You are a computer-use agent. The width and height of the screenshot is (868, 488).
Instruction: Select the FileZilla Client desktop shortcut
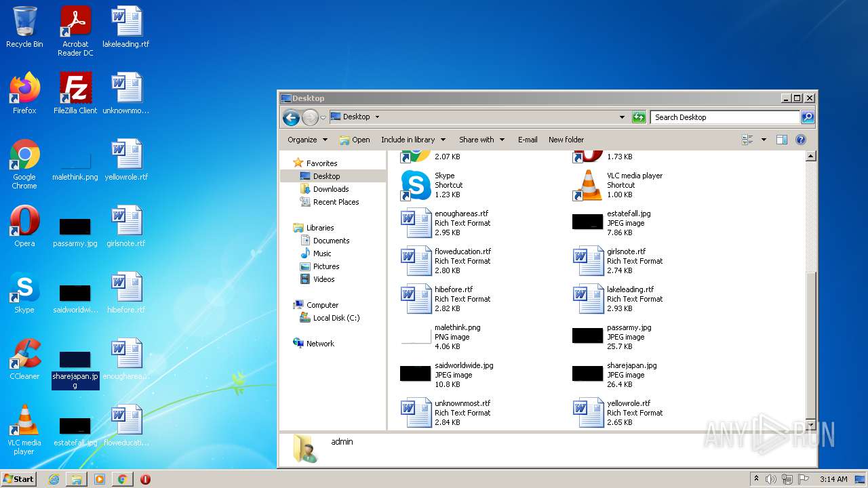tap(75, 94)
